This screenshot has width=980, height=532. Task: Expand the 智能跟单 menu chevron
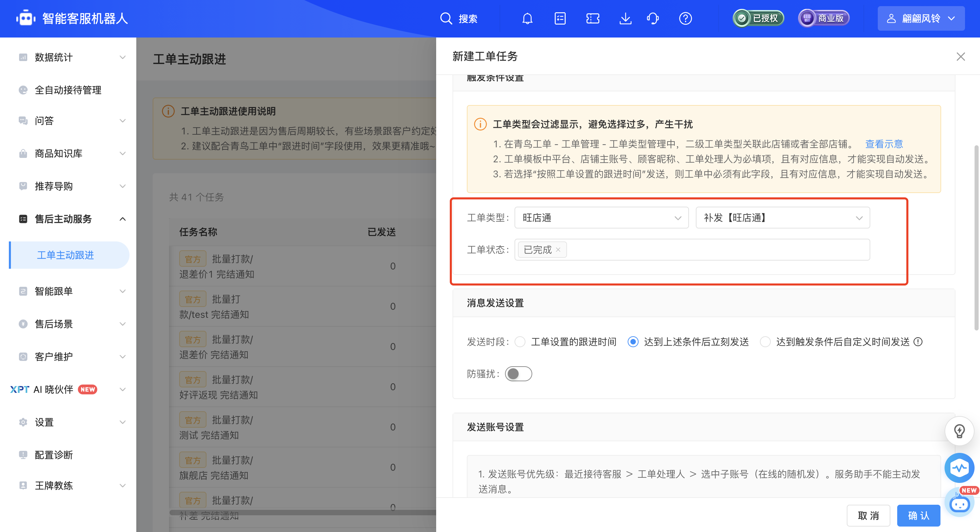click(x=123, y=291)
